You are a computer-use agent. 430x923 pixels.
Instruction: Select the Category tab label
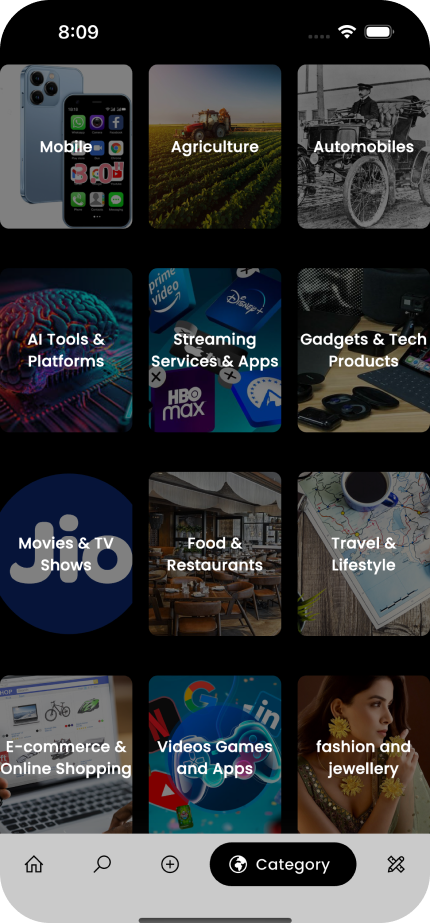pyautogui.click(x=293, y=864)
